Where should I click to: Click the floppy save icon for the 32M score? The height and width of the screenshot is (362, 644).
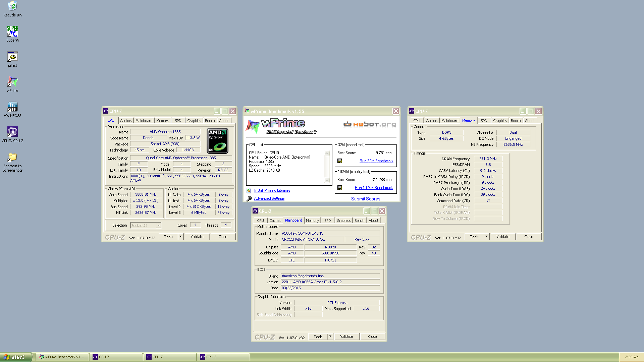coord(340,161)
